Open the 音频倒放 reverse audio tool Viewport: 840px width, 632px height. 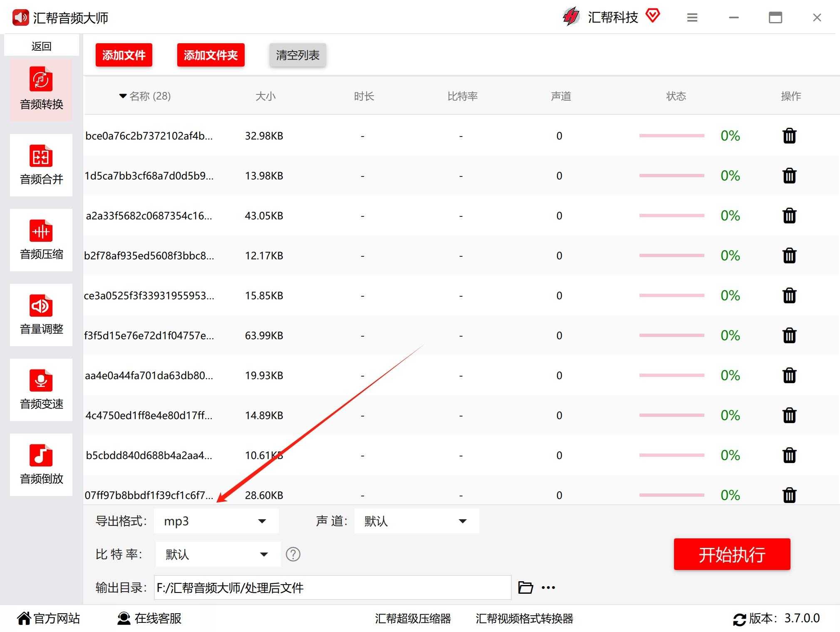[x=40, y=465]
